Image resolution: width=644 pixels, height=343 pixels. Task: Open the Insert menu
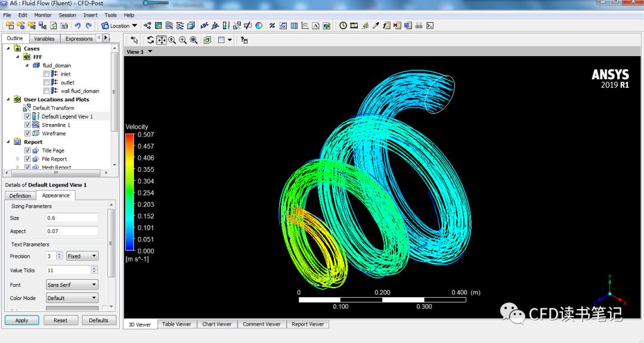tap(90, 15)
